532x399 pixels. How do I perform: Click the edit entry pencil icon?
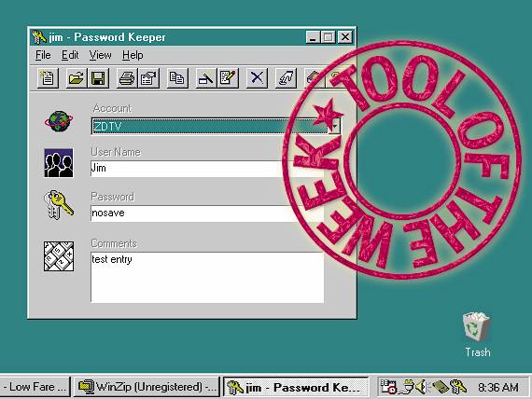click(x=228, y=78)
